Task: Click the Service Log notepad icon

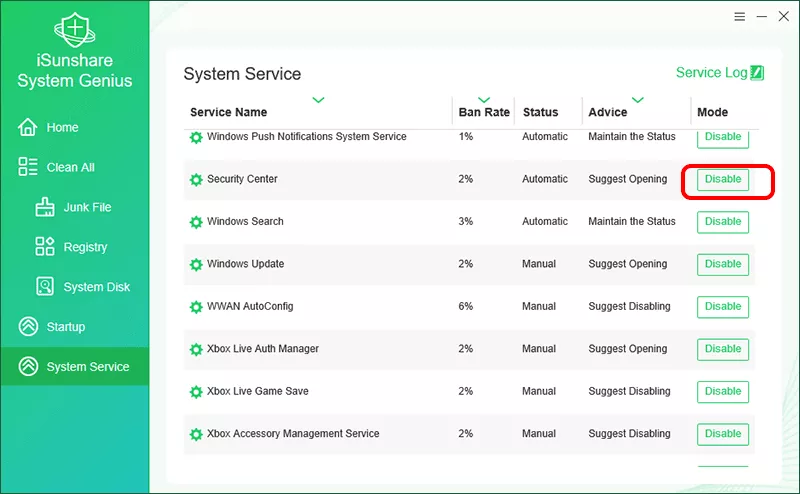Action: point(757,73)
